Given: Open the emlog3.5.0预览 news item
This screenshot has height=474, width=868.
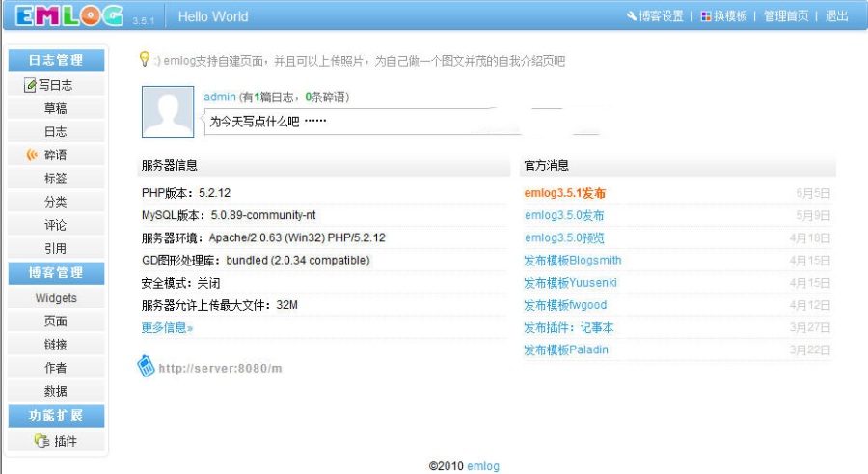Looking at the screenshot, I should pos(564,237).
